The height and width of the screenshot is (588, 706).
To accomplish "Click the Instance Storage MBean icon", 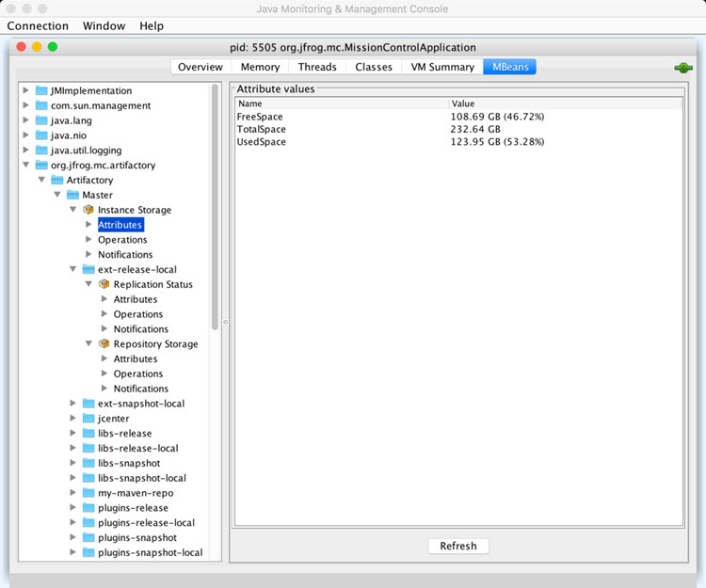I will coord(88,210).
